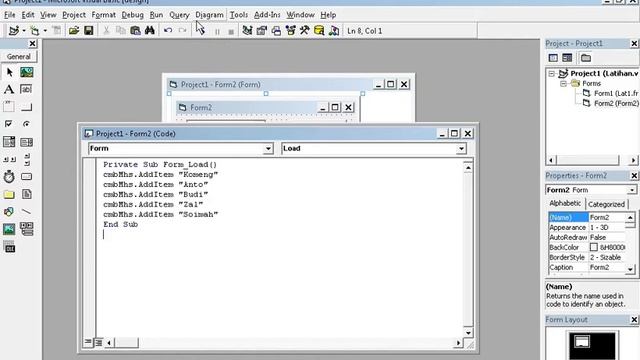
Task: Open the Add Form dropdown arrow
Action: [x=45, y=31]
